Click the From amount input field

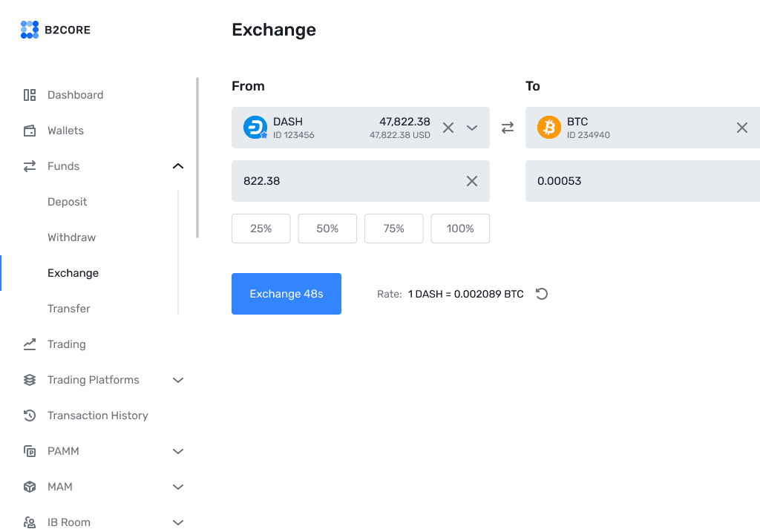point(361,181)
